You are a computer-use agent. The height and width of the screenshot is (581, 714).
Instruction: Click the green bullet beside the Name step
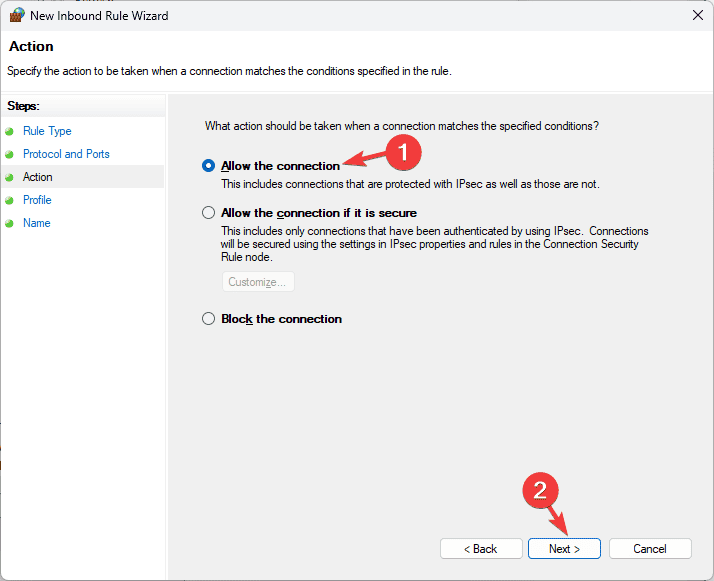point(10,223)
